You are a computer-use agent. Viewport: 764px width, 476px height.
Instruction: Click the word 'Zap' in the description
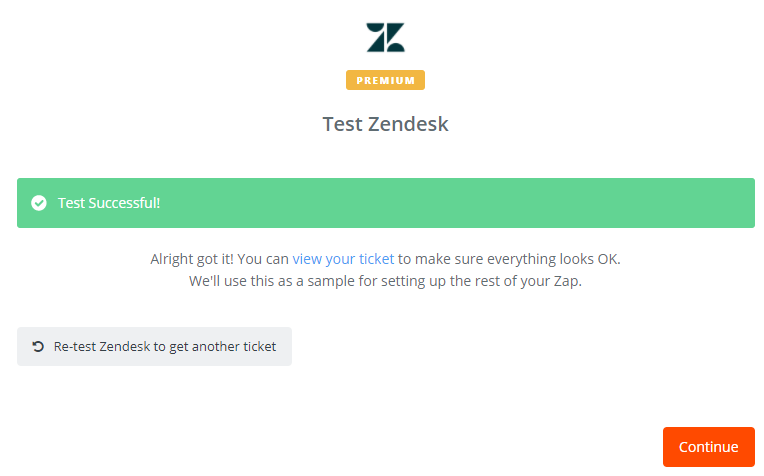566,281
